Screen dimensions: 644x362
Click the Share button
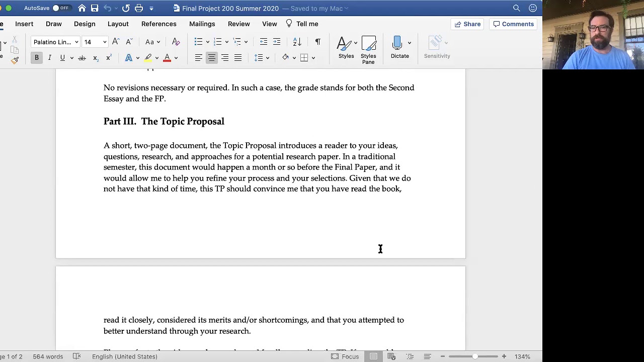point(468,24)
